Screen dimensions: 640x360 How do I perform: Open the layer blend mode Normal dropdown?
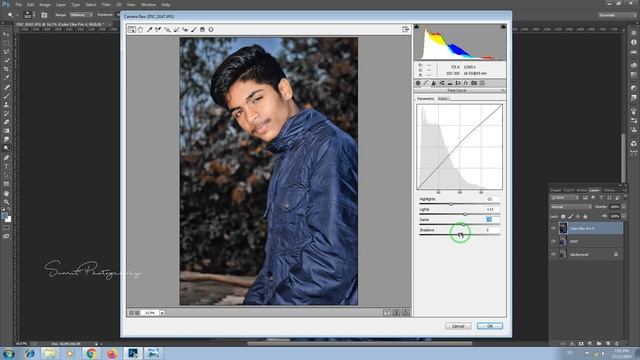571,207
